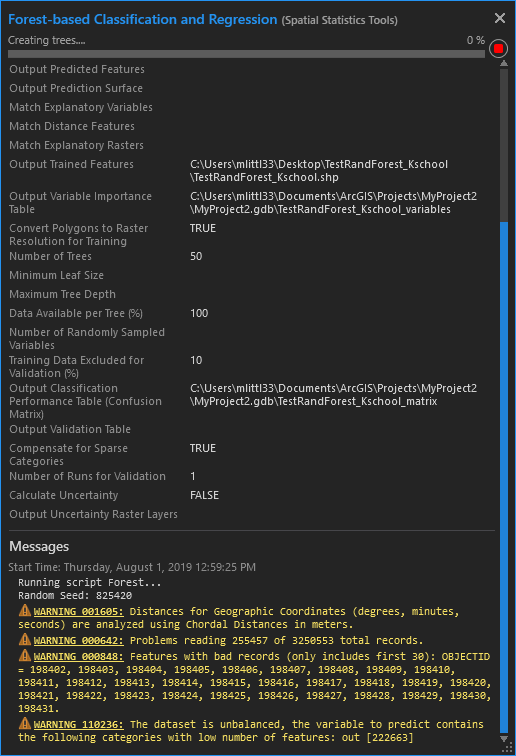Select the Number of Trees value 50
This screenshot has width=516, height=756.
[x=196, y=256]
